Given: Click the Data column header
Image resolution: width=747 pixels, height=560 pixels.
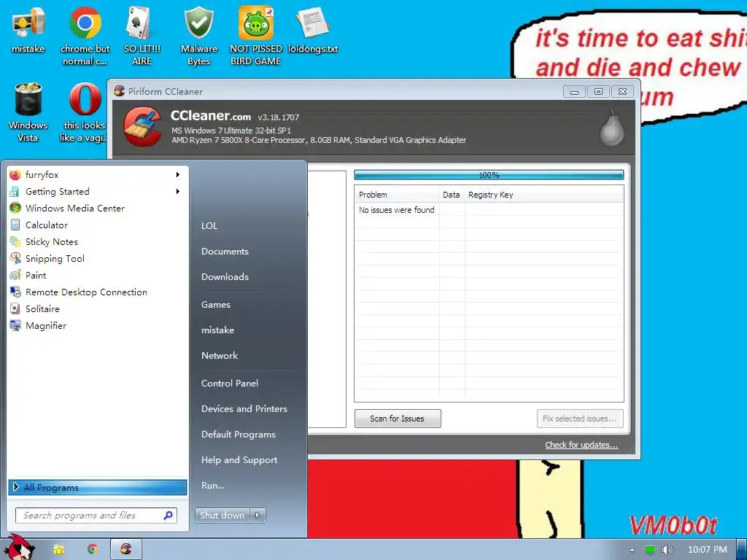Looking at the screenshot, I should [x=451, y=195].
